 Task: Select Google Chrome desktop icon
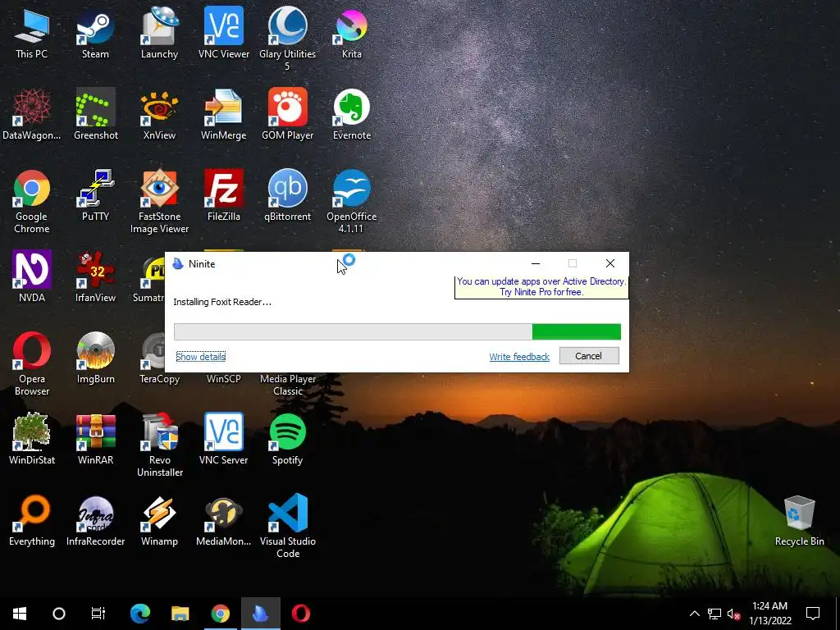pyautogui.click(x=32, y=202)
